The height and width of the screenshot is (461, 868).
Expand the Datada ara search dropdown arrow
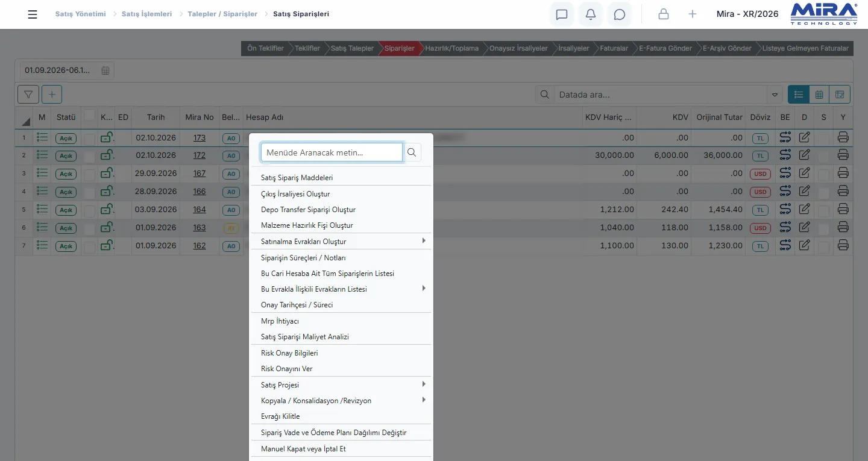tap(775, 95)
